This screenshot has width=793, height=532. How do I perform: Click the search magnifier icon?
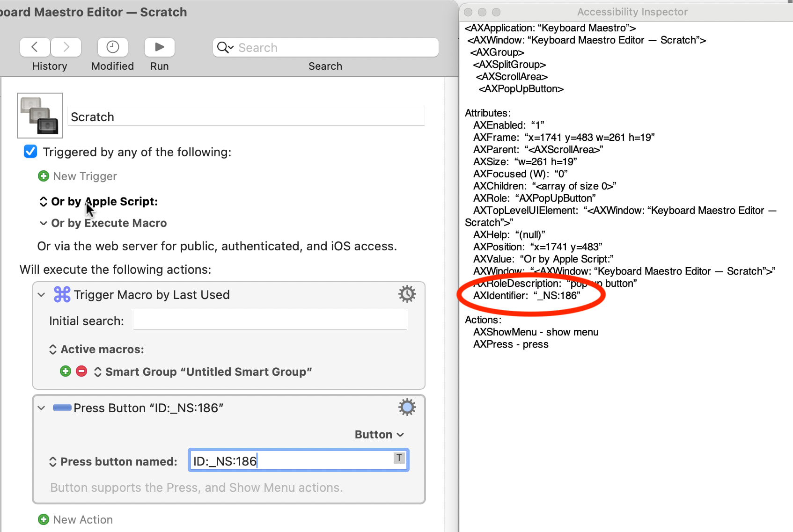(x=225, y=47)
